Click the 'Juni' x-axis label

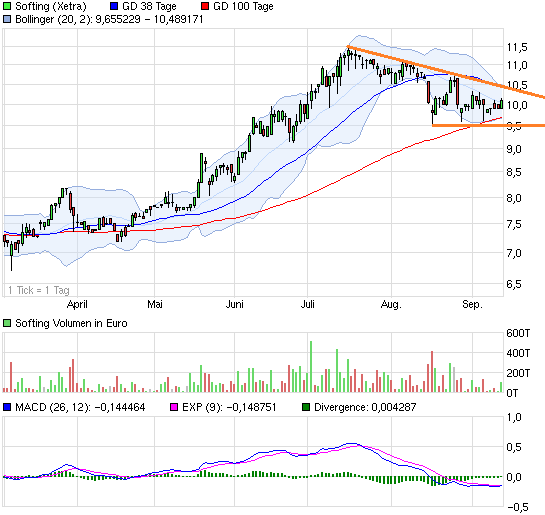(x=235, y=304)
